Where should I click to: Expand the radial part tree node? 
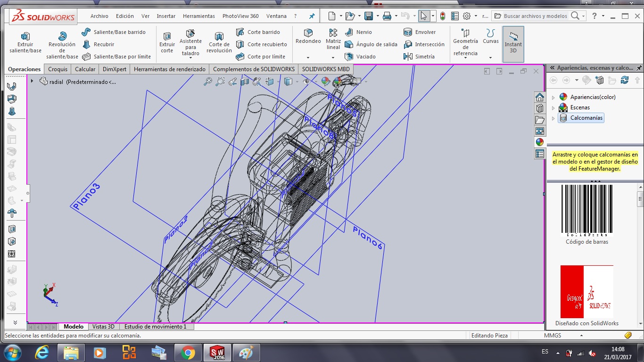pyautogui.click(x=32, y=81)
